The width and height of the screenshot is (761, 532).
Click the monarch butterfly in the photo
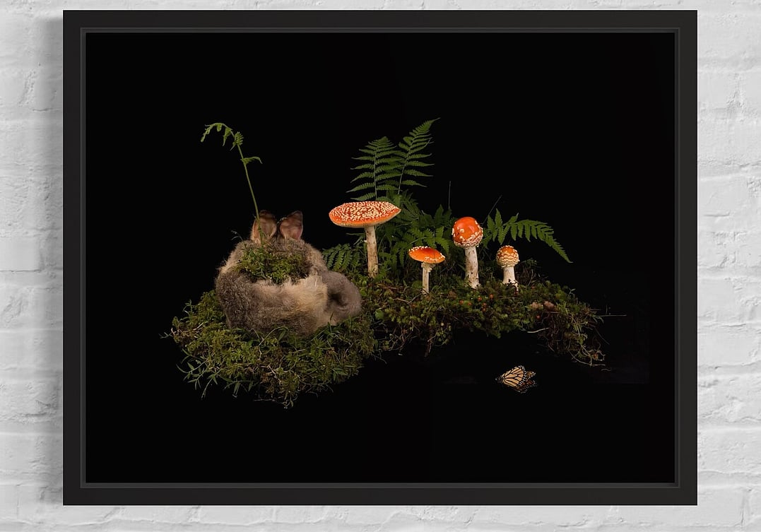[516, 379]
